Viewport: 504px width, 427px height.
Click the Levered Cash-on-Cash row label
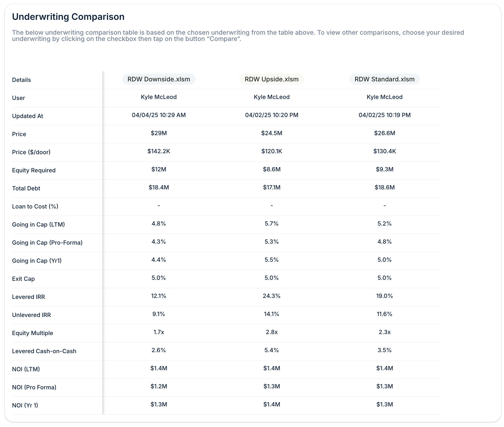point(44,351)
